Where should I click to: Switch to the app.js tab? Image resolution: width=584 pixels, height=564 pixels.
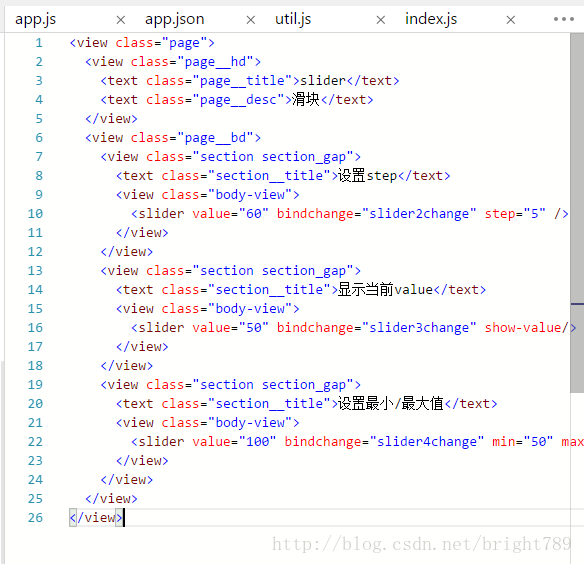coord(35,19)
